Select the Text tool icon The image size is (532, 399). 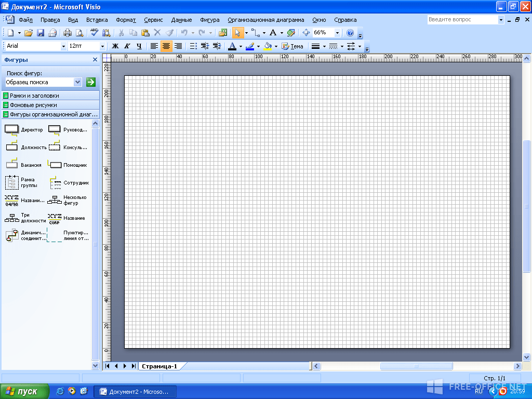click(x=273, y=33)
